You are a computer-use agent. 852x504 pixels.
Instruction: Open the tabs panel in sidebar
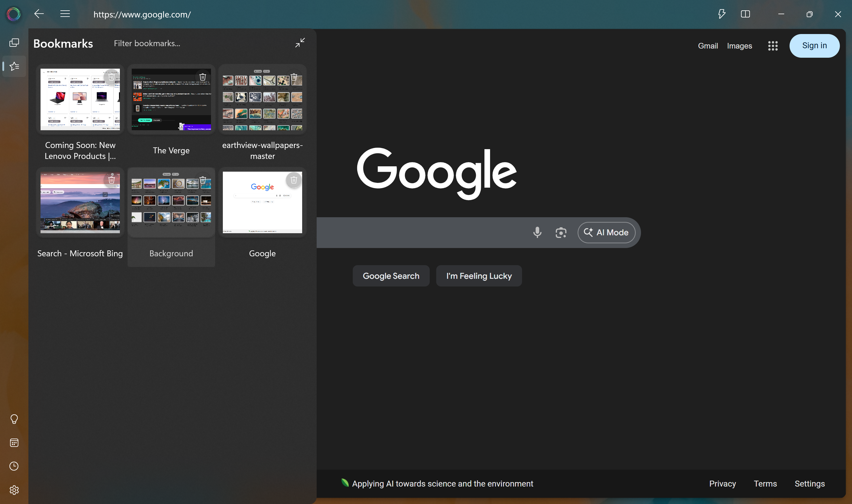pyautogui.click(x=14, y=43)
